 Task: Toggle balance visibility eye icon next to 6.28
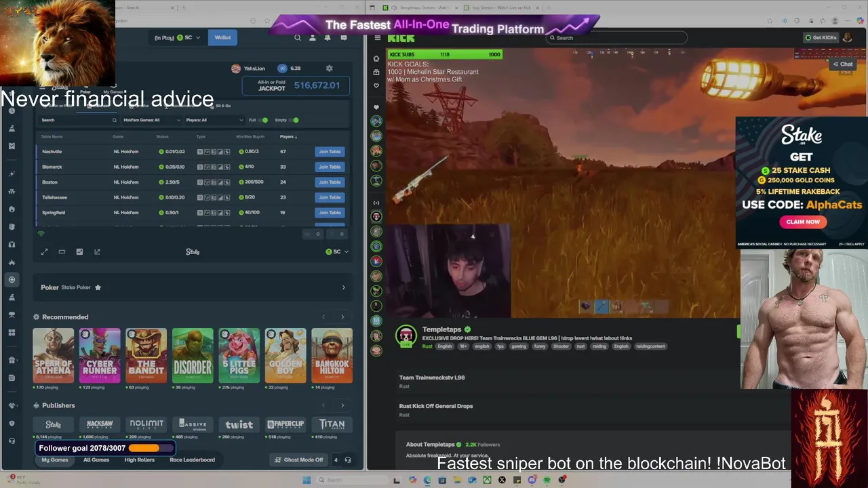pyautogui.click(x=282, y=68)
